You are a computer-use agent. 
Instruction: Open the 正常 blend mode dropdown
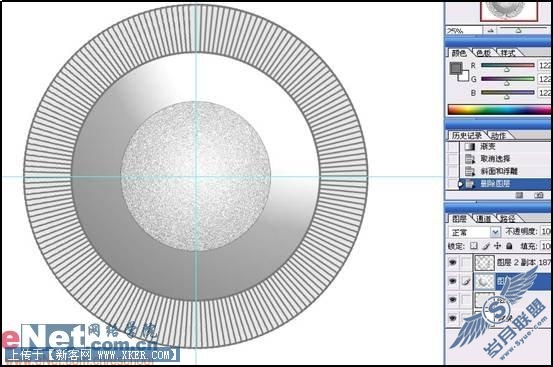(474, 232)
